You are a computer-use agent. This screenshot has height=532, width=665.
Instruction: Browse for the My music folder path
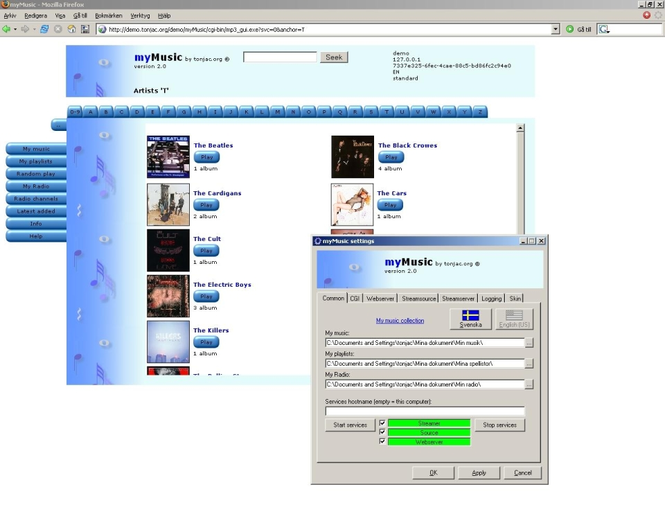click(529, 343)
